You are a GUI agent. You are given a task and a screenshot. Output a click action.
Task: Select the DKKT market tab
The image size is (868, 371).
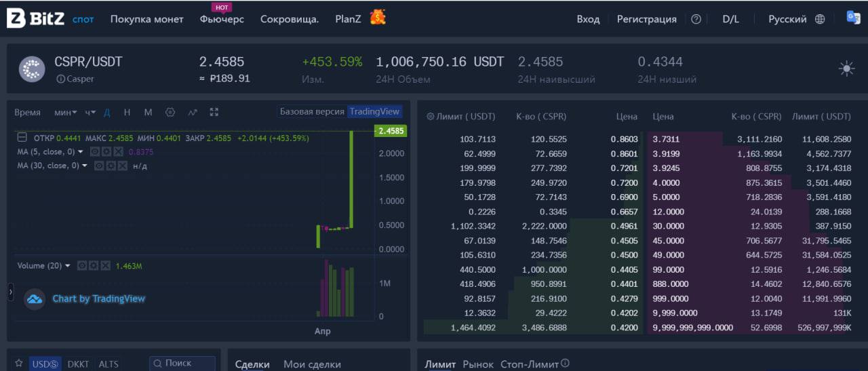(78, 364)
